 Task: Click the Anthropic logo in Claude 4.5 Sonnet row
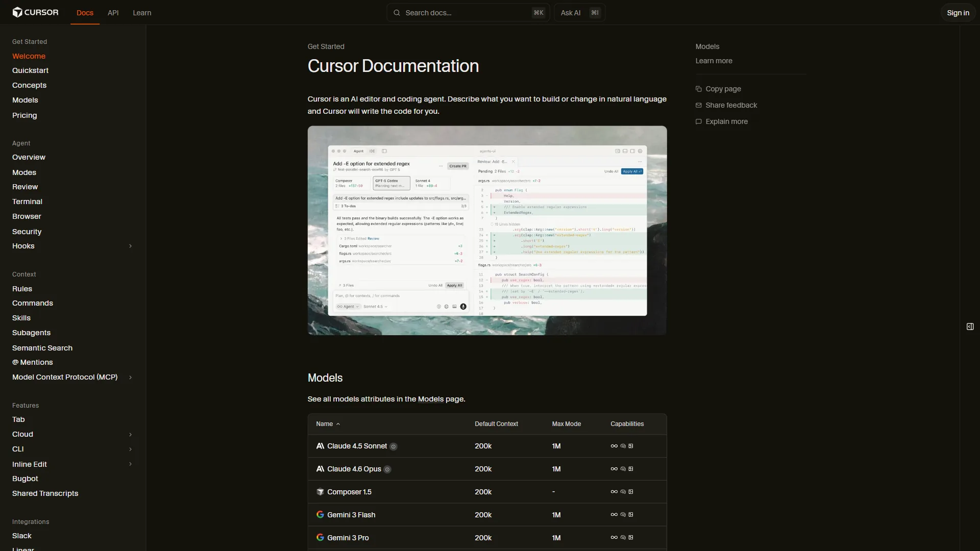[x=320, y=446]
